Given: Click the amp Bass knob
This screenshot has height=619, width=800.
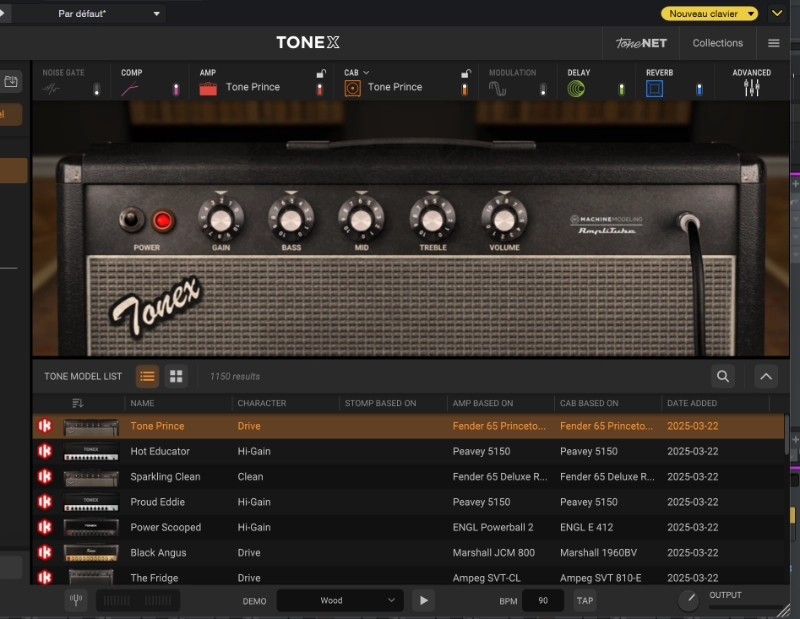Looking at the screenshot, I should [x=291, y=220].
